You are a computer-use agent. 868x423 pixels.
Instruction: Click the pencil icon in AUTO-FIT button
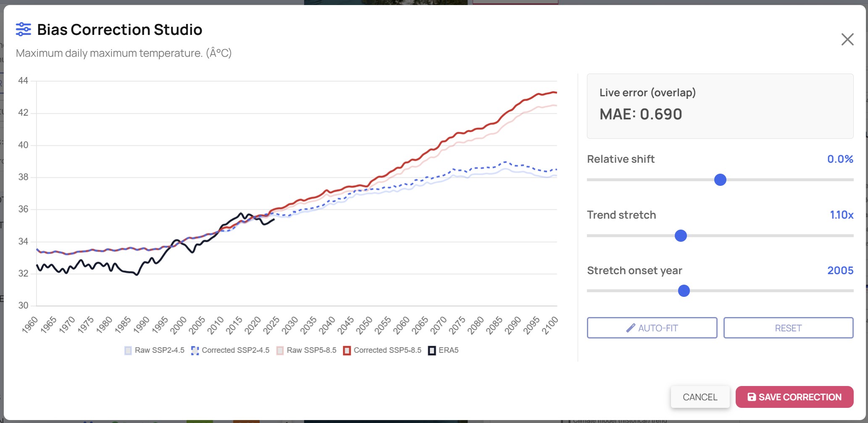point(631,328)
